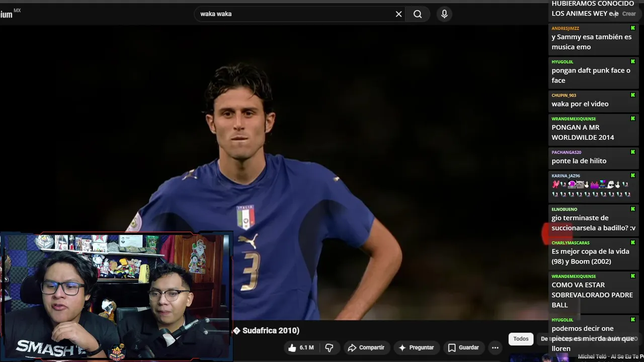Click username CHARLYMASCARAS in chat

coord(571,243)
